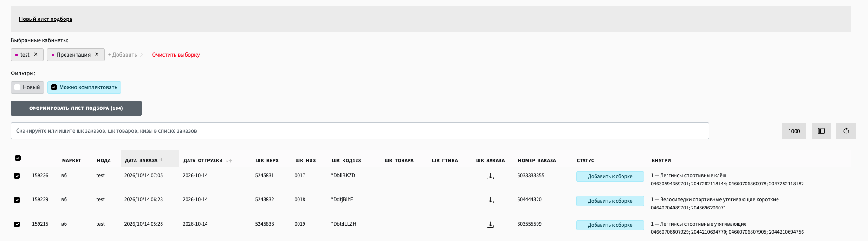This screenshot has width=868, height=241.
Task: Click ШК верх value 5243832
Action: [265, 199]
